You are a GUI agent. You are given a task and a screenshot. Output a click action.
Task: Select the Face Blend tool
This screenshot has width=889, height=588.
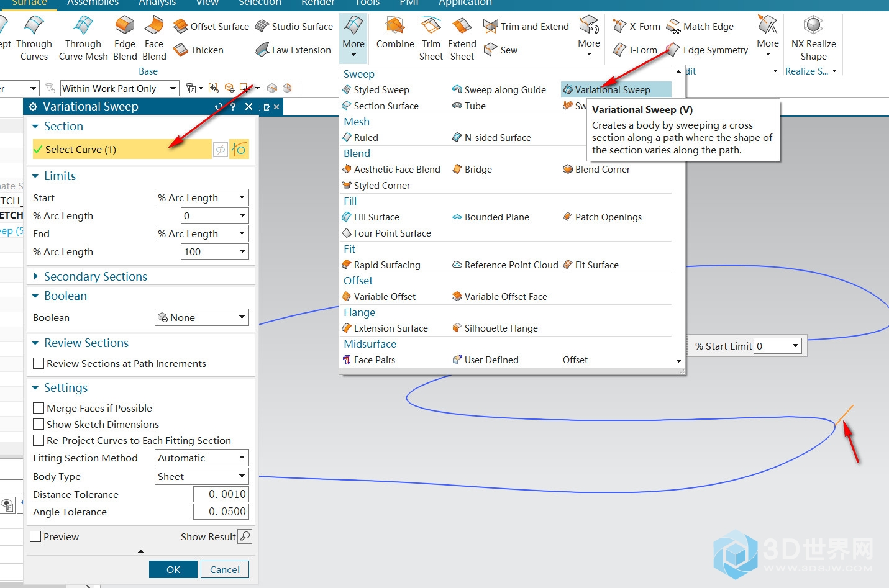154,38
